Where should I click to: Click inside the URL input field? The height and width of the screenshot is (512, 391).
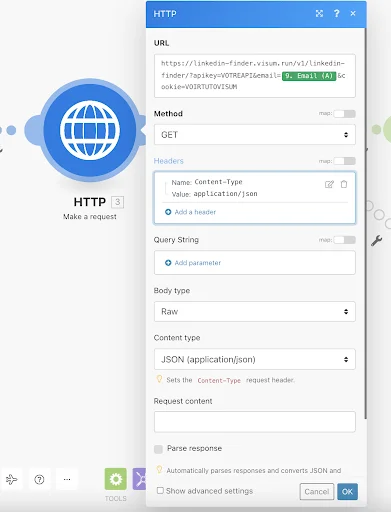(x=255, y=76)
